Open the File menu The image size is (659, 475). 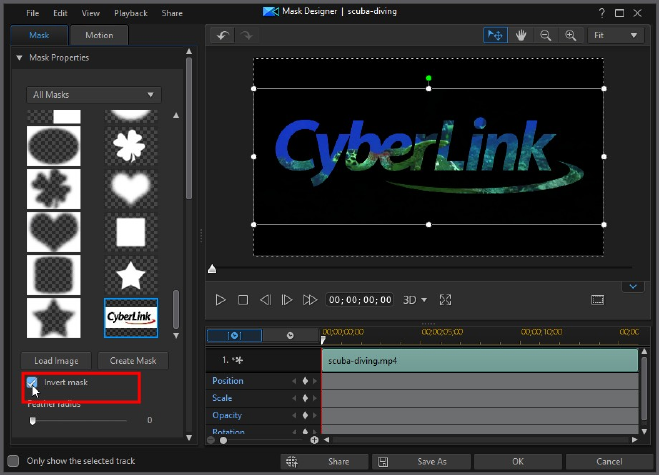(x=32, y=13)
